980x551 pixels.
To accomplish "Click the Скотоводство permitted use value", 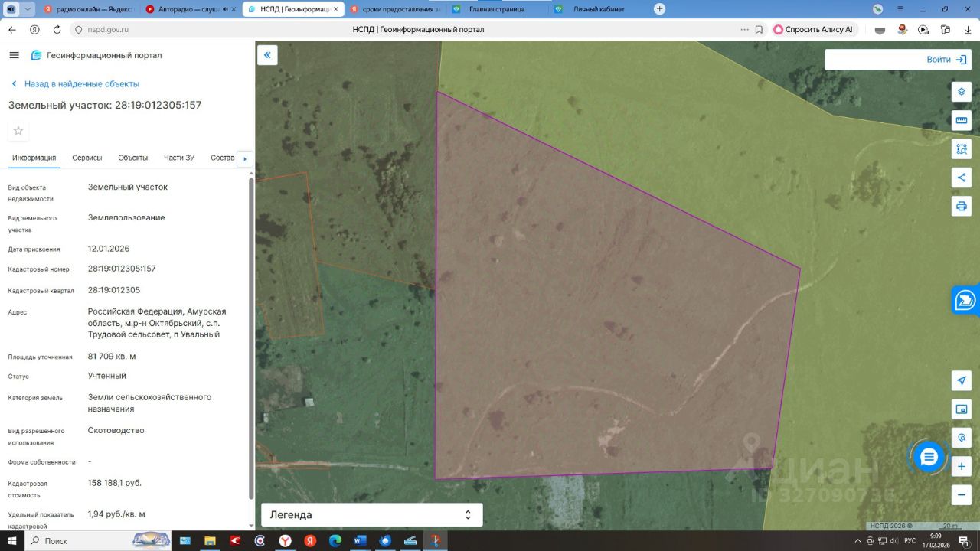I will [x=116, y=430].
